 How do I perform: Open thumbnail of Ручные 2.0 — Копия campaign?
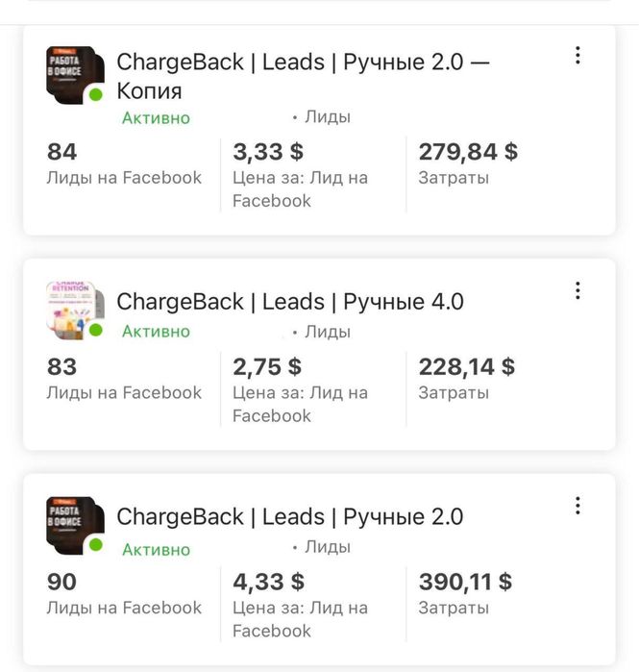click(x=73, y=71)
